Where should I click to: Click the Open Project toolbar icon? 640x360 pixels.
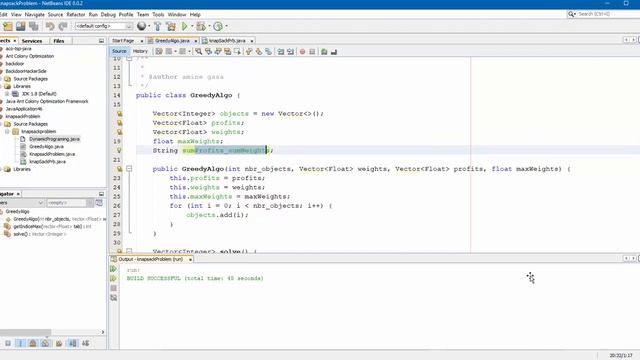(21, 27)
